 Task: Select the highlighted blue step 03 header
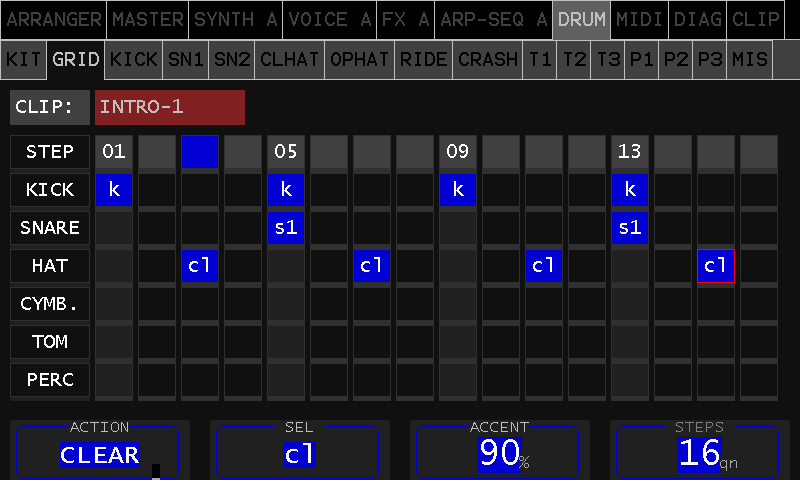pyautogui.click(x=200, y=151)
